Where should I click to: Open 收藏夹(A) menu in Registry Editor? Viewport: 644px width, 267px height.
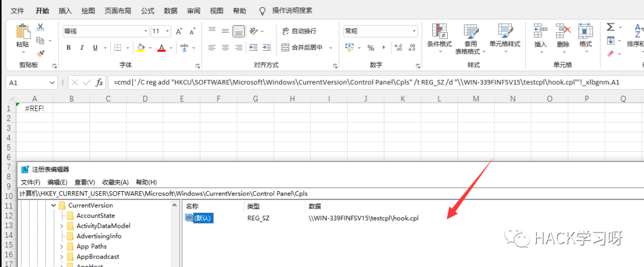click(x=116, y=182)
